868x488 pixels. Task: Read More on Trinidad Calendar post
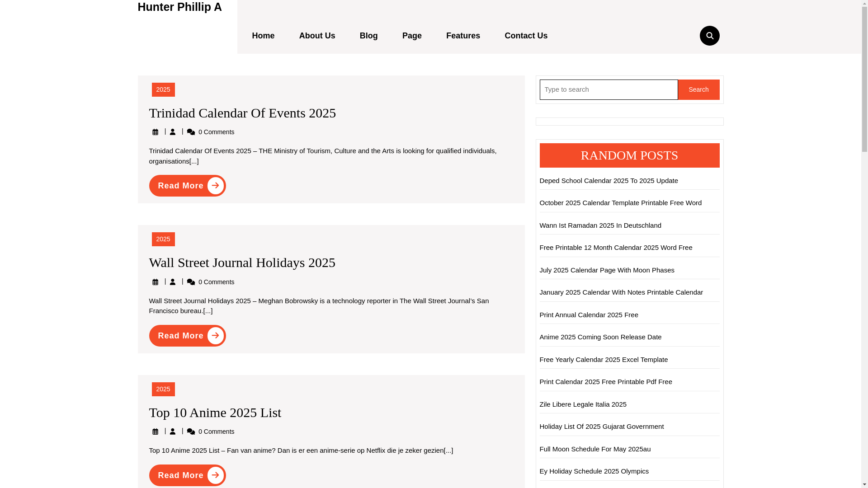tap(188, 186)
